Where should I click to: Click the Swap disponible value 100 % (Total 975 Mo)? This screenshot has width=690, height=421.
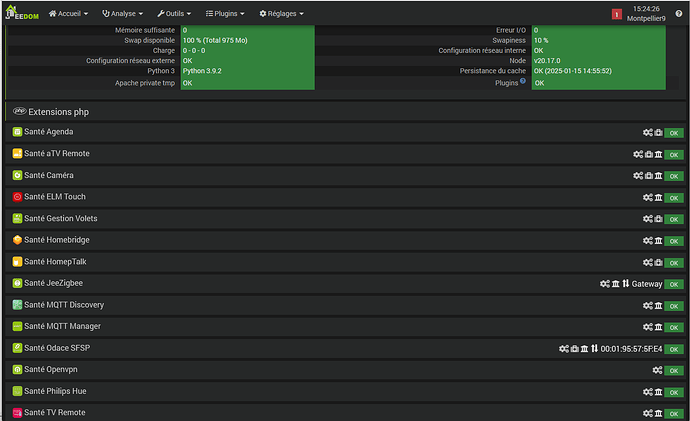pyautogui.click(x=248, y=40)
